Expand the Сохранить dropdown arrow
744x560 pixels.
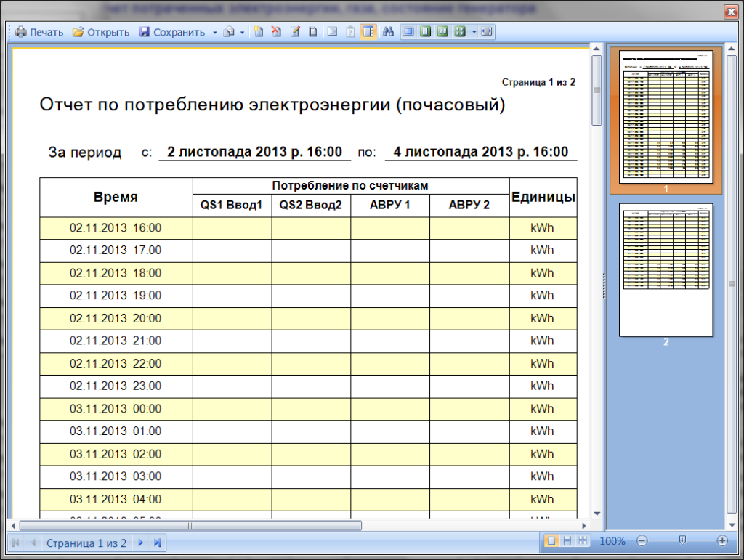click(x=215, y=32)
